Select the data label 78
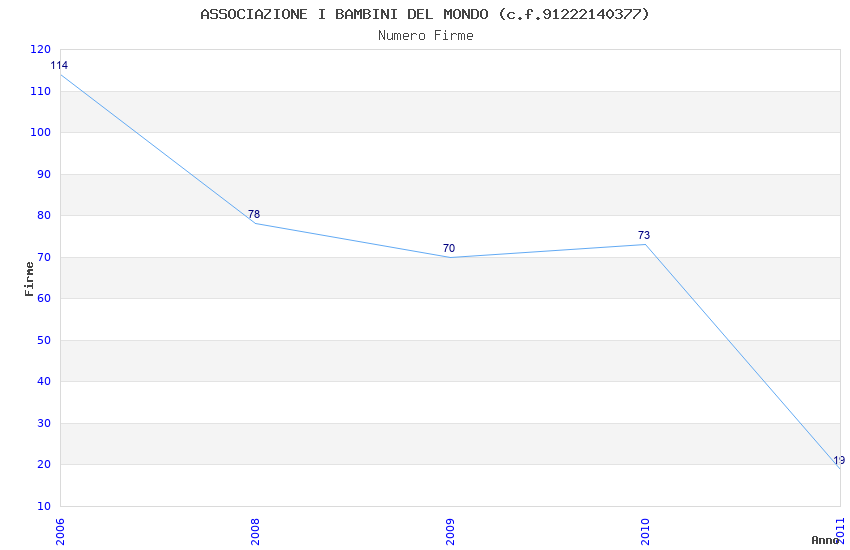This screenshot has width=850, height=550. [254, 214]
